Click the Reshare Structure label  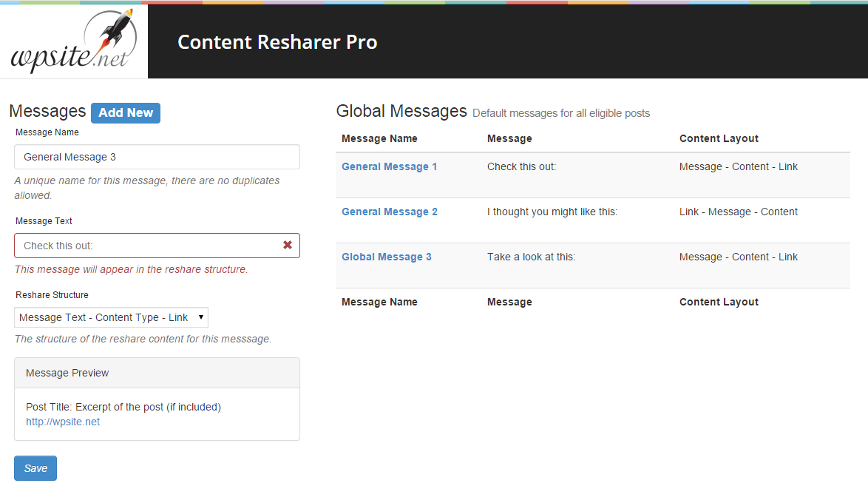52,295
